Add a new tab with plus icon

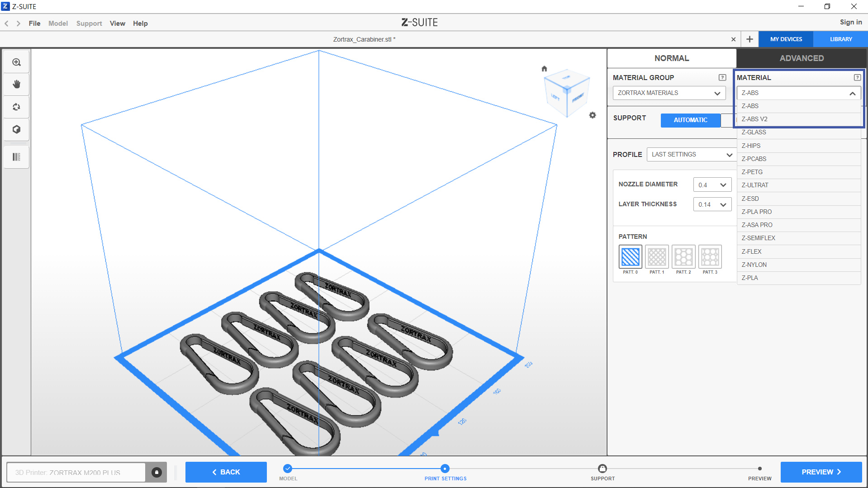click(749, 39)
